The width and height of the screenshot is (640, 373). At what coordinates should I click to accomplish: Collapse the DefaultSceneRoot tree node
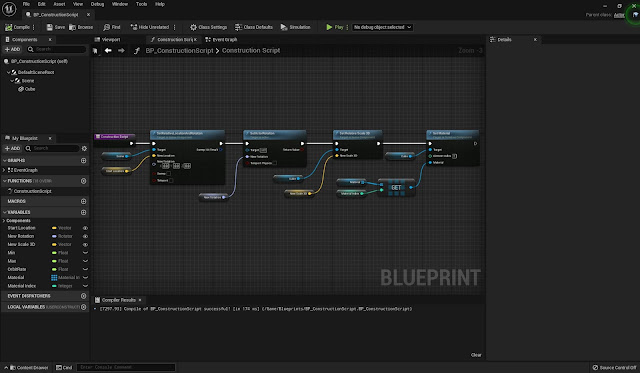[9, 72]
